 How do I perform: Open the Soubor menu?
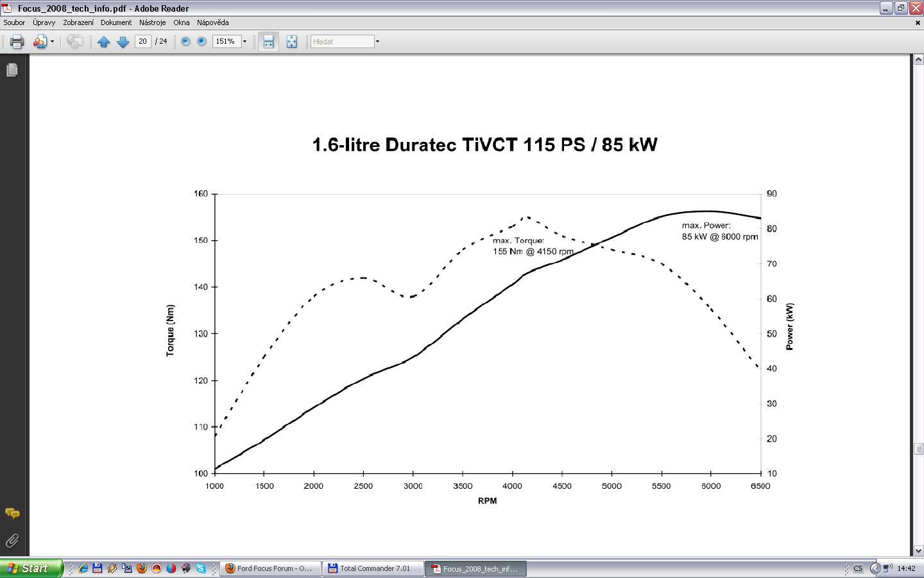tap(14, 22)
